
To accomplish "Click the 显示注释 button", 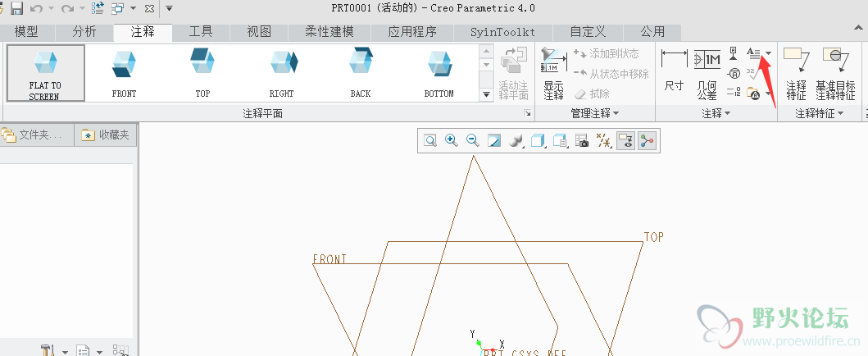I will coord(553,73).
